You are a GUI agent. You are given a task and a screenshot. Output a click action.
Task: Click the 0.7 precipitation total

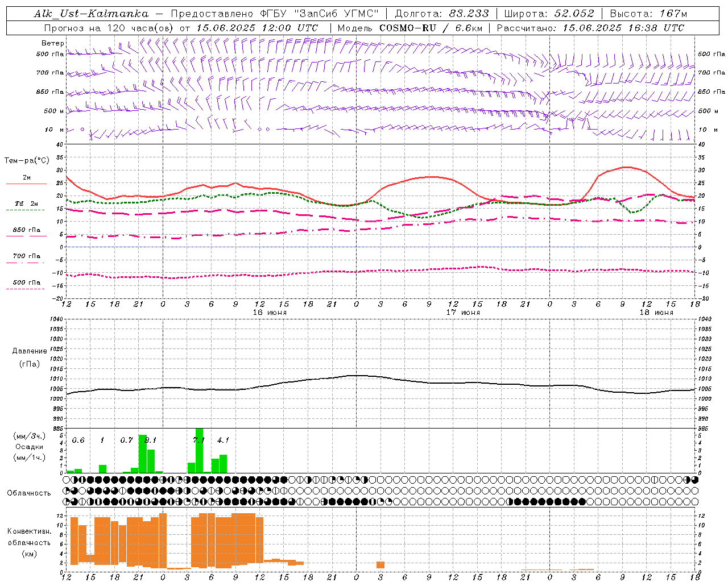[127, 440]
